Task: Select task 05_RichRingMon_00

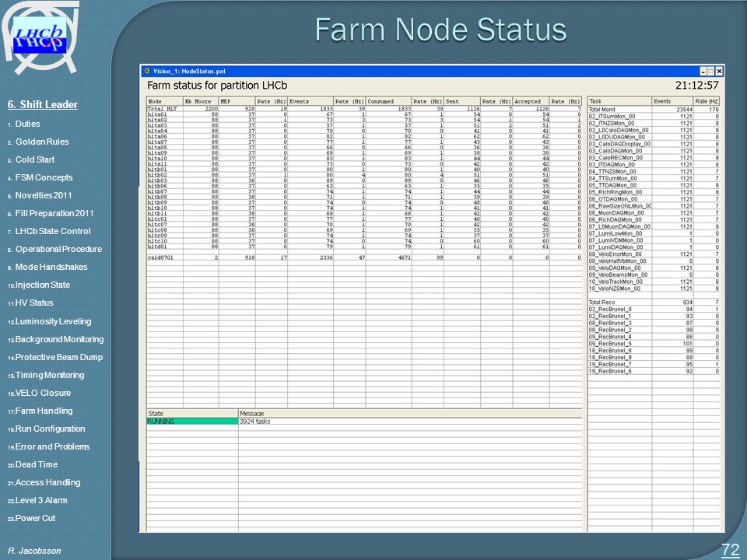Action: click(x=654, y=192)
